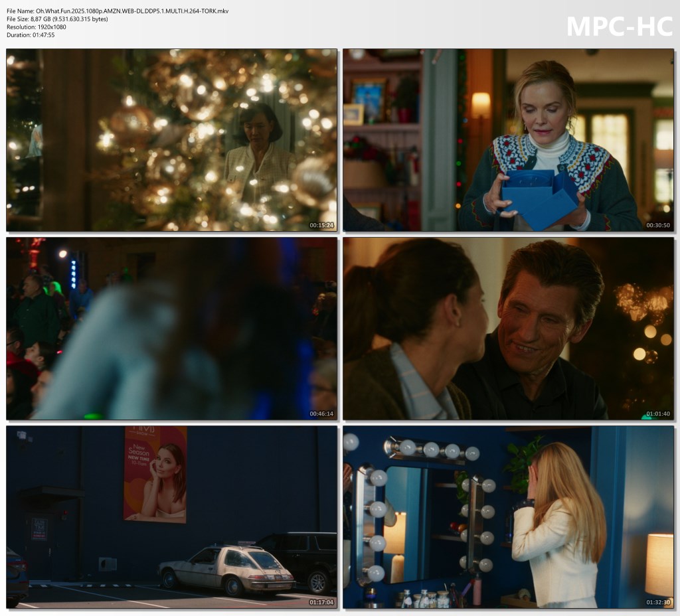Open the thumbnail of woman holding blue box
The width and height of the screenshot is (680, 616).
coord(508,139)
